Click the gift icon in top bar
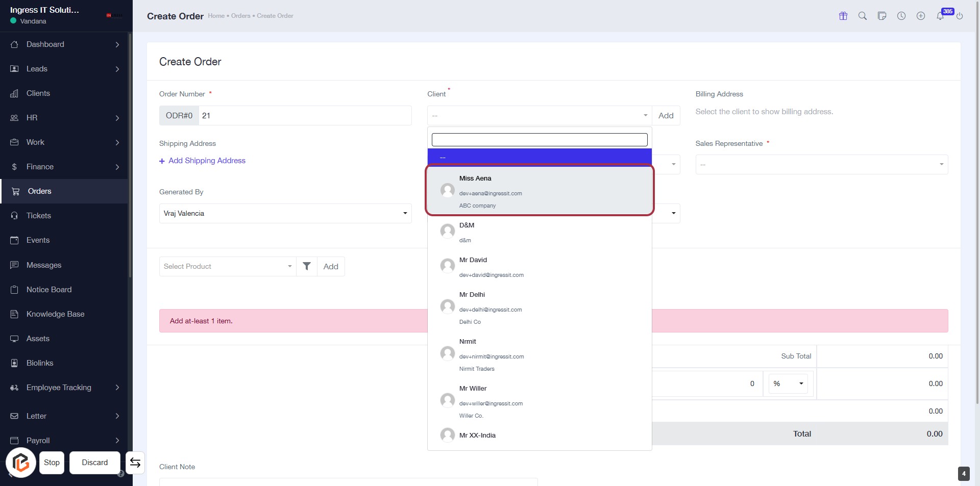This screenshot has width=980, height=486. tap(843, 16)
